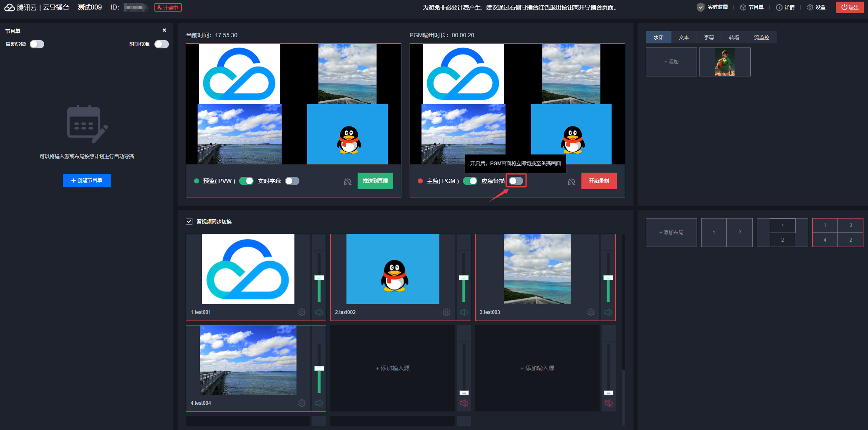Switch to the 转场 tab
The height and width of the screenshot is (430, 868).
click(734, 37)
